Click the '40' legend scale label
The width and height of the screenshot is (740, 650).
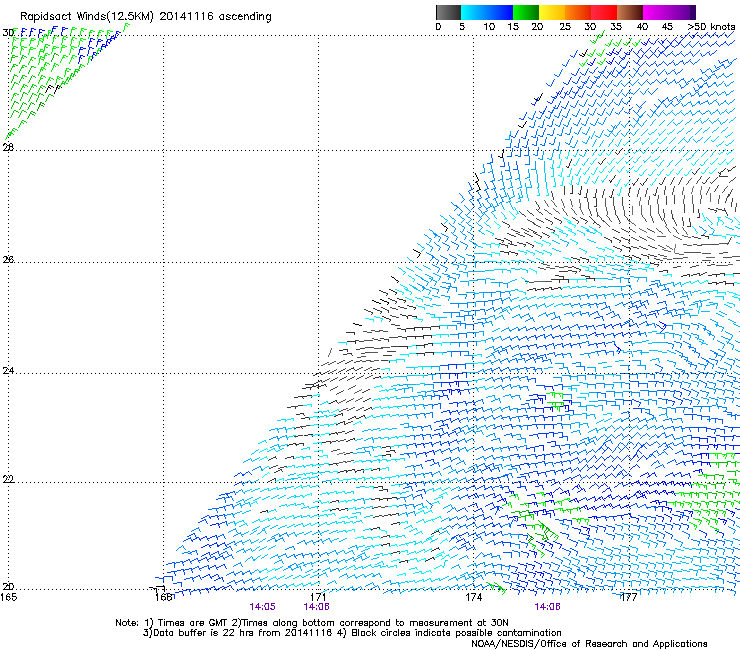[x=642, y=27]
